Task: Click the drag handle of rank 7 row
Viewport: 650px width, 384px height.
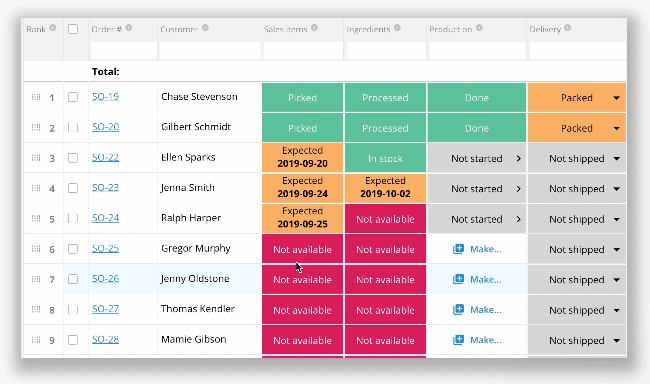Action: click(x=36, y=279)
